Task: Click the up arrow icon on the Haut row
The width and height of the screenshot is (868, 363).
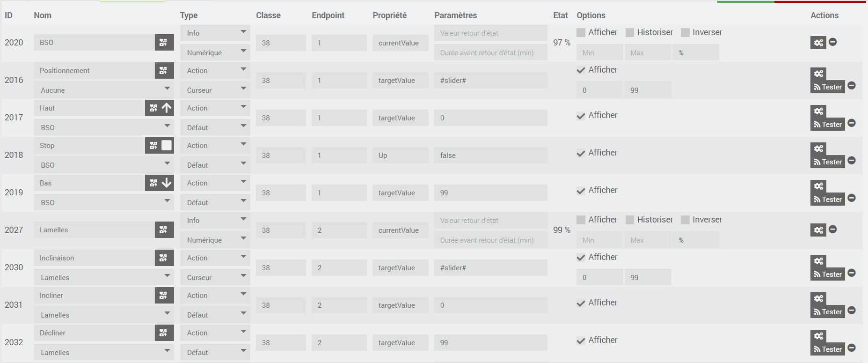Action: tap(167, 108)
